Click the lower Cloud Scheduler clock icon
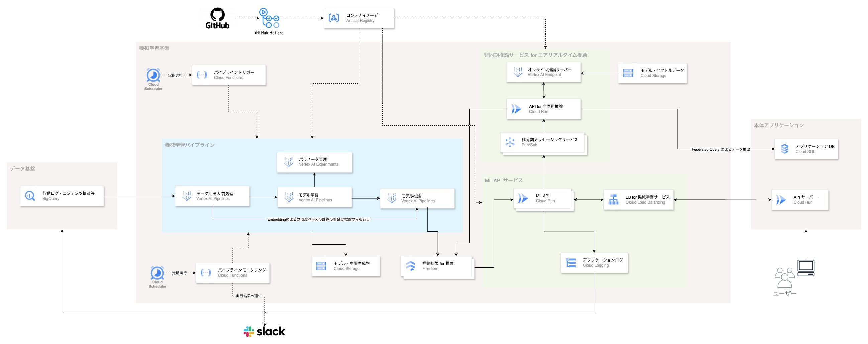The height and width of the screenshot is (344, 868). coord(157,272)
